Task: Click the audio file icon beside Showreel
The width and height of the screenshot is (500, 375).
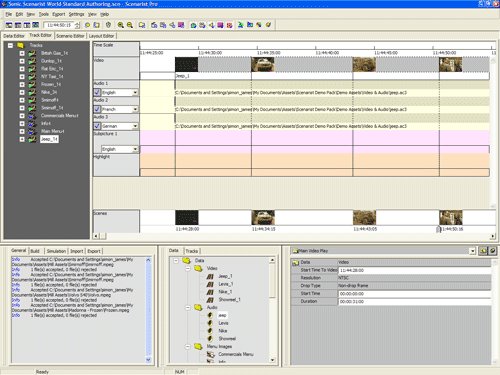Action: click(x=210, y=338)
